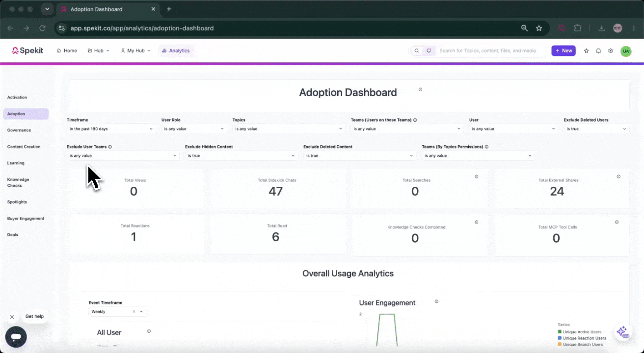Image resolution: width=644 pixels, height=353 pixels.
Task: Open the notifications bell
Action: (598, 50)
